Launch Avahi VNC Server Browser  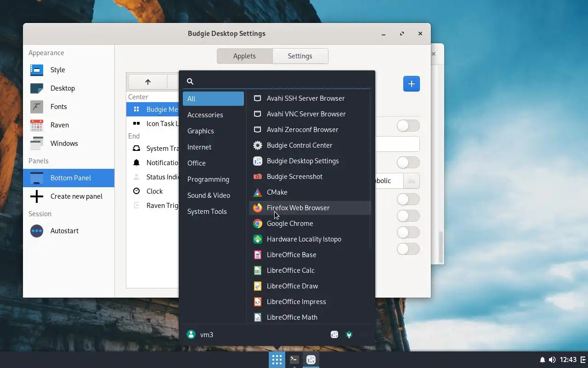click(x=310, y=114)
